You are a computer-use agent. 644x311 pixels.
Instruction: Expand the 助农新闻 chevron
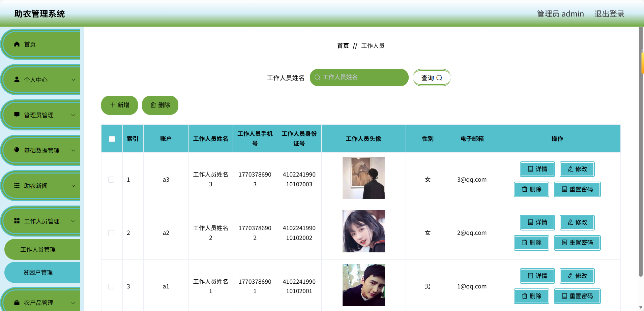click(73, 186)
